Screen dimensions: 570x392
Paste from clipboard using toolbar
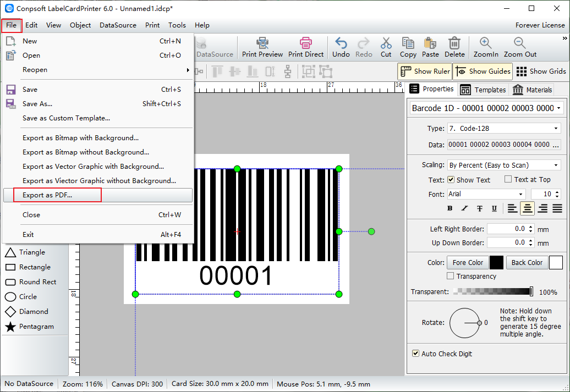pos(430,47)
